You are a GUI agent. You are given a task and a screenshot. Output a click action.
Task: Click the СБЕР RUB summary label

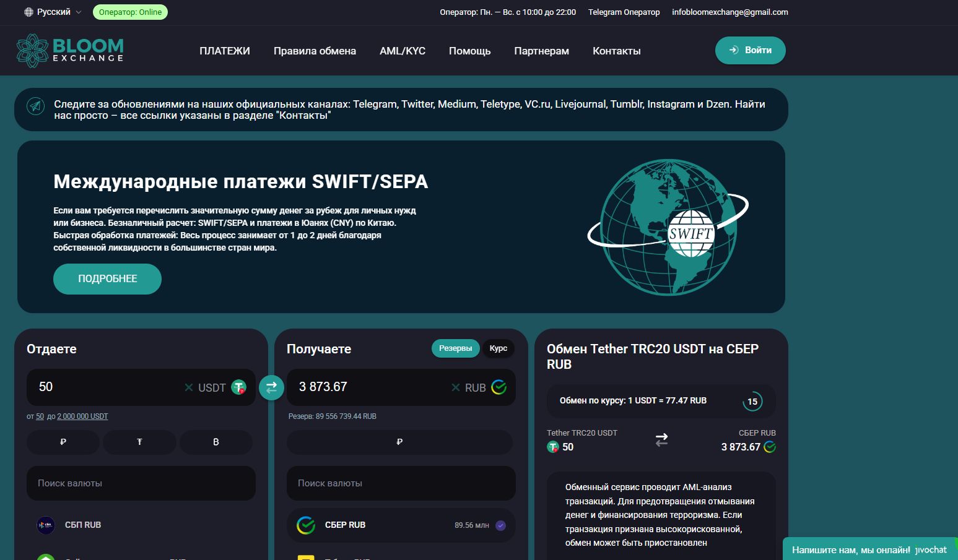point(757,433)
